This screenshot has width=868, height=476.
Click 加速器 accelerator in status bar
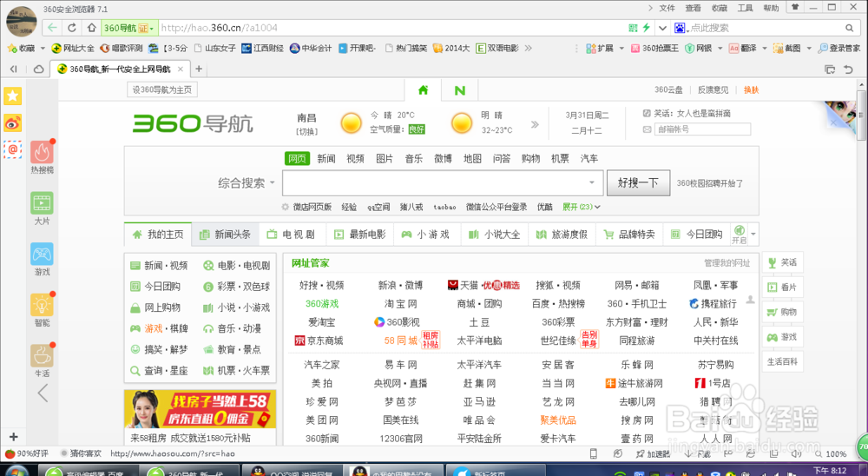click(x=654, y=453)
